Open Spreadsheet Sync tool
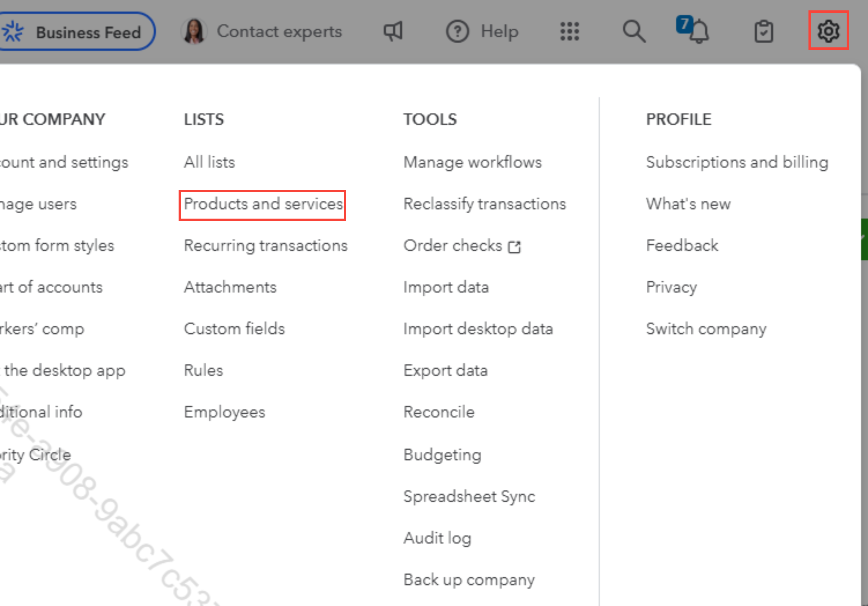 click(469, 496)
